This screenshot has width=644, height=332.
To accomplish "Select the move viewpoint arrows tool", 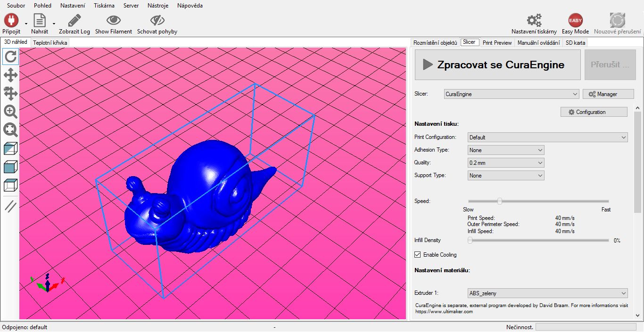I will click(10, 75).
